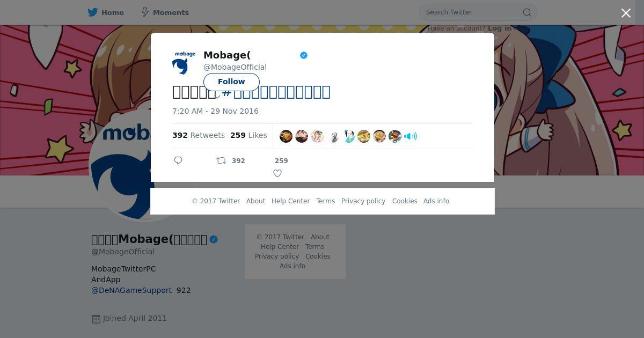Open the blue speaker avatar among the likers
This screenshot has height=338, width=644.
coord(411,136)
